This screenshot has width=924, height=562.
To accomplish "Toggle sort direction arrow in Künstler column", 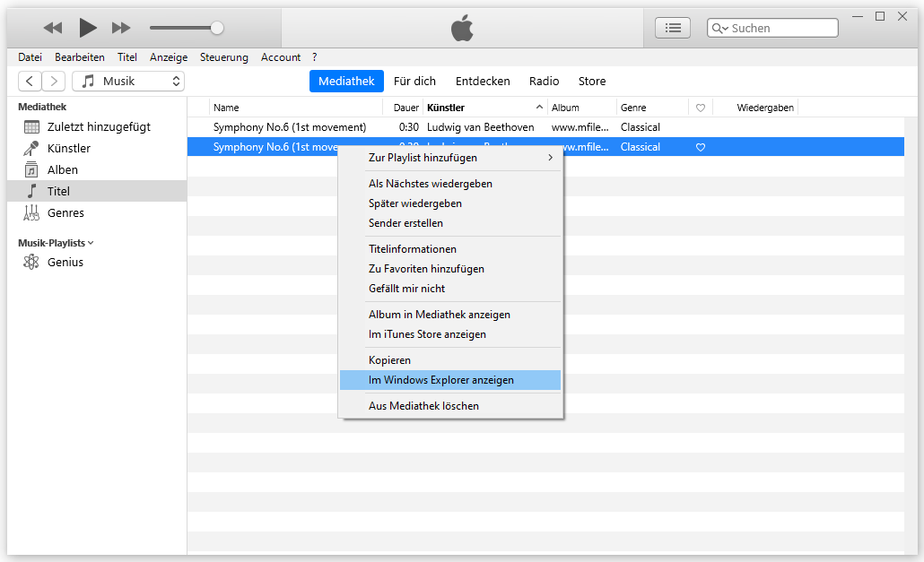I will (x=539, y=107).
